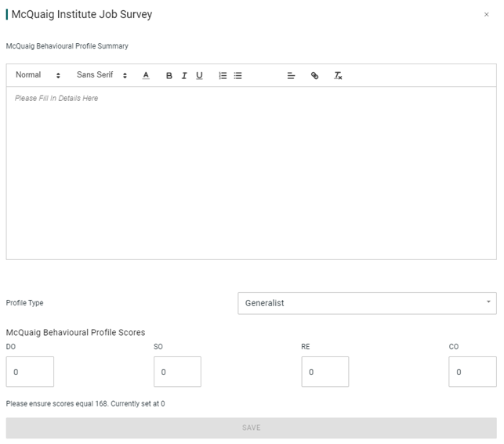Clear text formatting with Tx icon

click(x=338, y=75)
